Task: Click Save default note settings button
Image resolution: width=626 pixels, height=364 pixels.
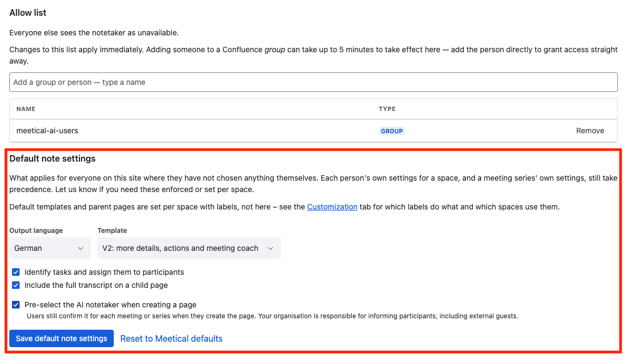Action: [x=62, y=338]
